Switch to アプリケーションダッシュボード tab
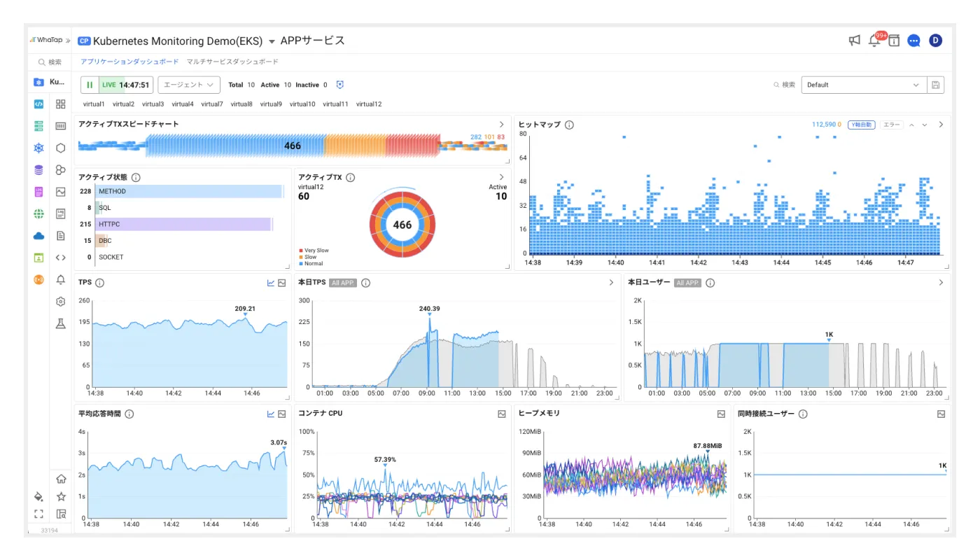980x560 pixels. tap(129, 62)
